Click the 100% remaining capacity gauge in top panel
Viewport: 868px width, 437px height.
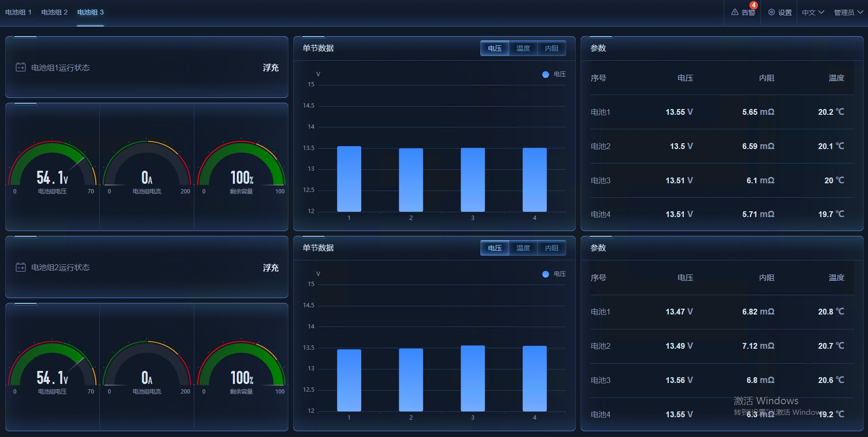[241, 166]
